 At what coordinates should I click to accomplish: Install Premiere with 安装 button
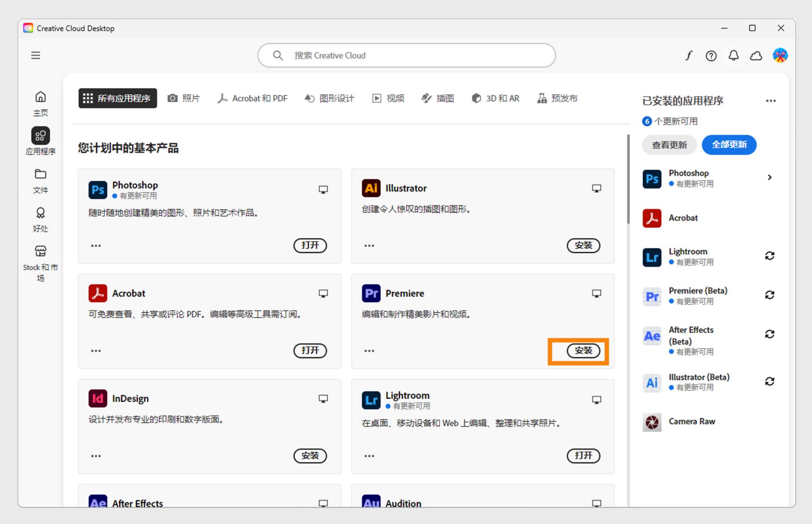pos(583,351)
